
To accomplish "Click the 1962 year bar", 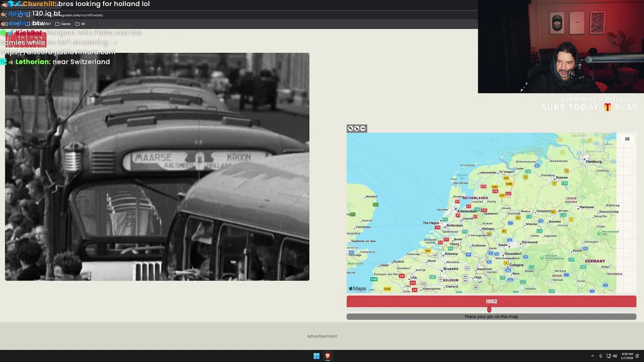I will tap(491, 302).
